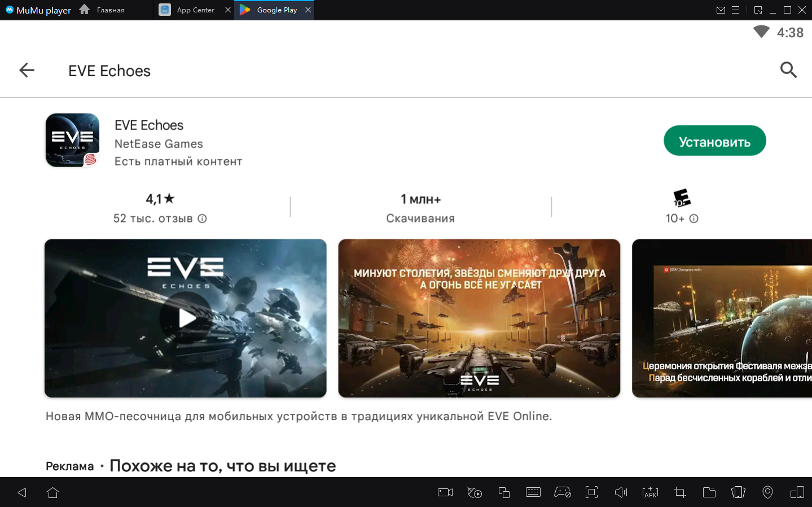
Task: Click the green Установить install button
Action: [x=714, y=141]
